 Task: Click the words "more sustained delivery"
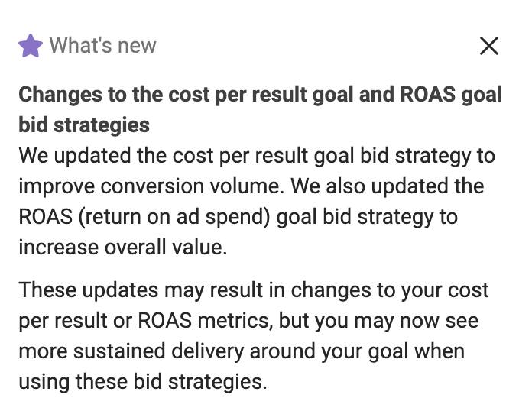coord(131,351)
